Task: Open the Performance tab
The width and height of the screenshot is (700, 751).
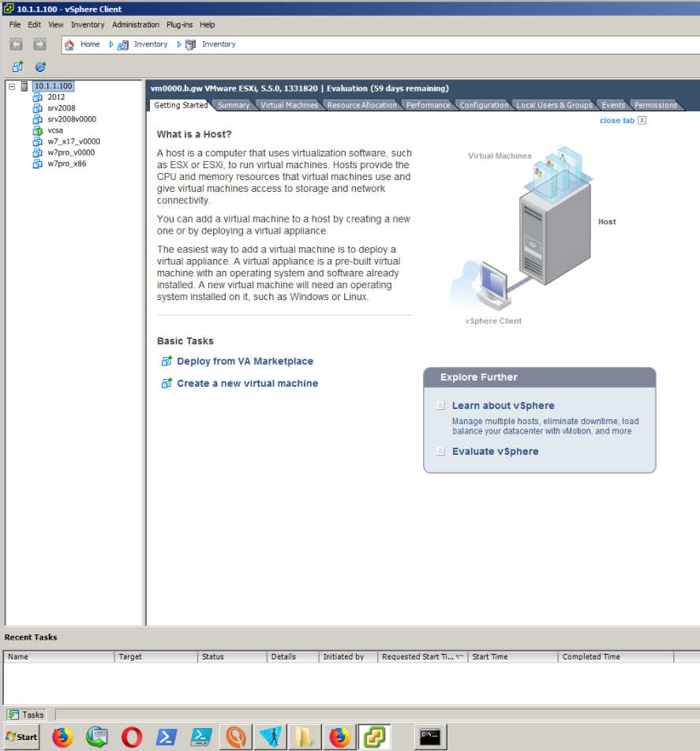Action: click(x=428, y=105)
